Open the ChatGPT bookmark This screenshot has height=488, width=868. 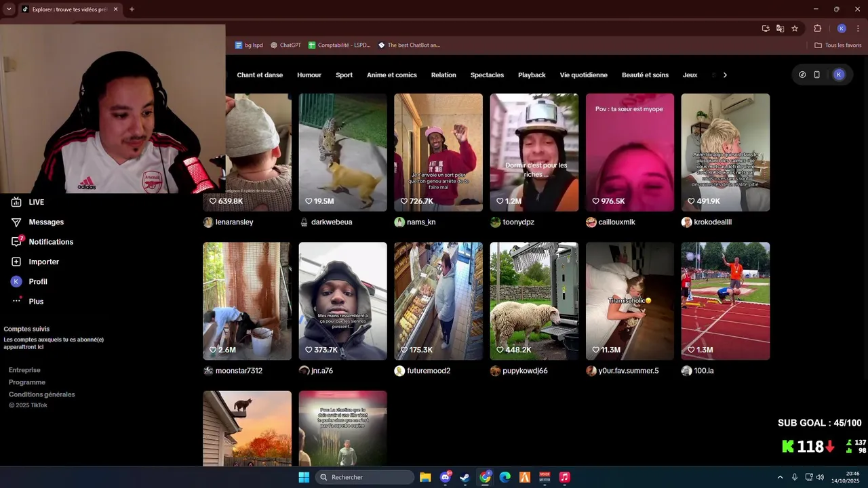pos(285,45)
